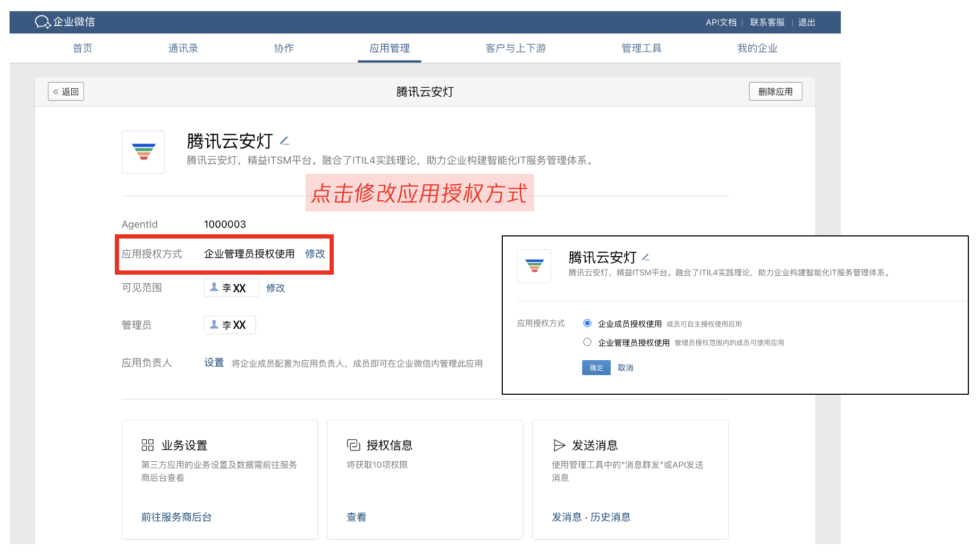This screenshot has height=560, width=979.
Task: Click the 腾讯云安灯 app logo in popup panel
Action: pos(534,266)
